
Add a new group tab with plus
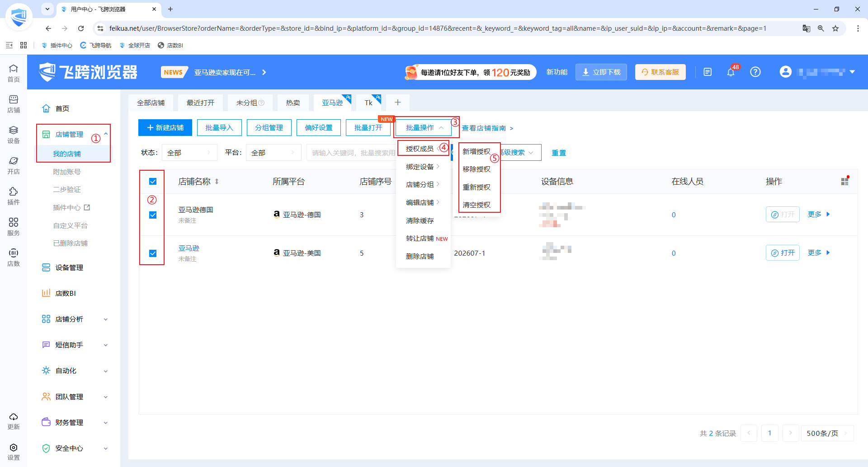coord(398,103)
